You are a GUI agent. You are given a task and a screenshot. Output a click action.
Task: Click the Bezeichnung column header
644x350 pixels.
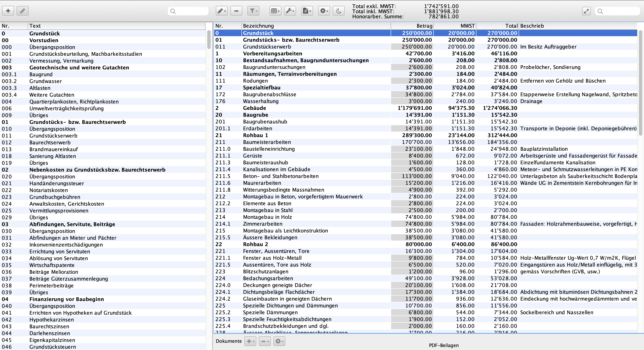316,26
